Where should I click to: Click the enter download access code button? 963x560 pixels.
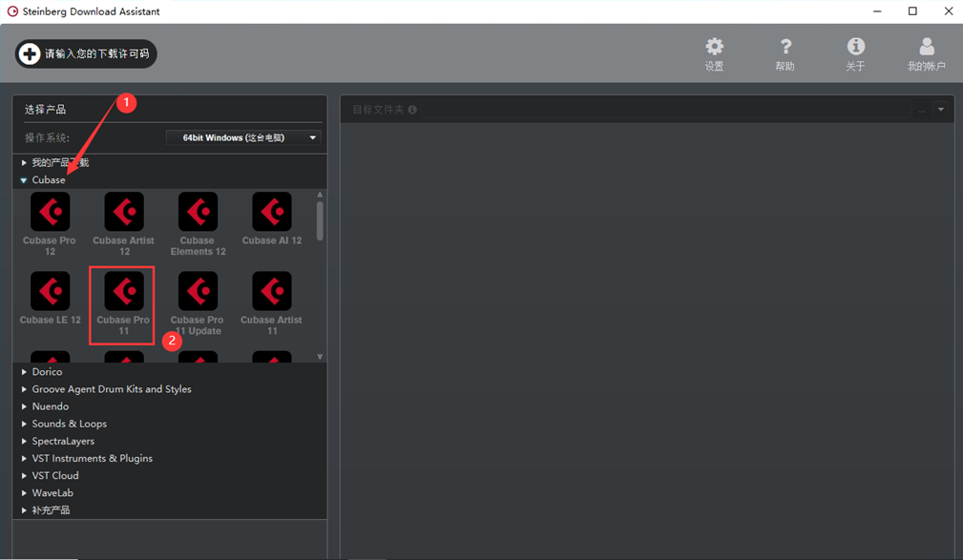[x=86, y=54]
